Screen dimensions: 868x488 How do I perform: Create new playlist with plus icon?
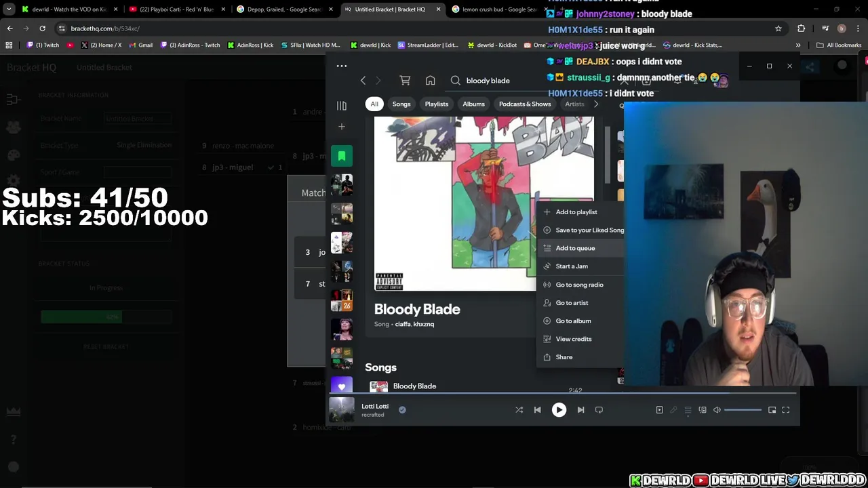click(342, 127)
